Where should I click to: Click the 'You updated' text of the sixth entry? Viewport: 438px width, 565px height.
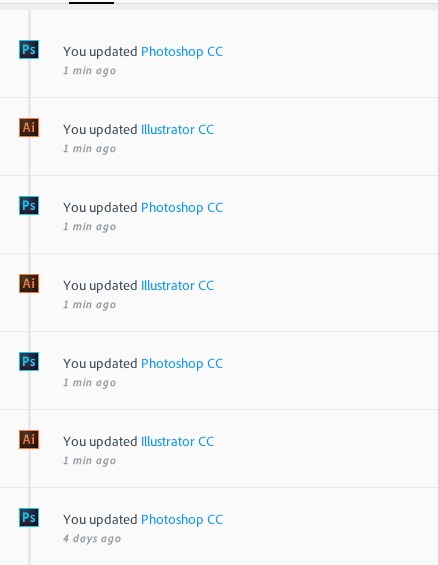click(100, 442)
